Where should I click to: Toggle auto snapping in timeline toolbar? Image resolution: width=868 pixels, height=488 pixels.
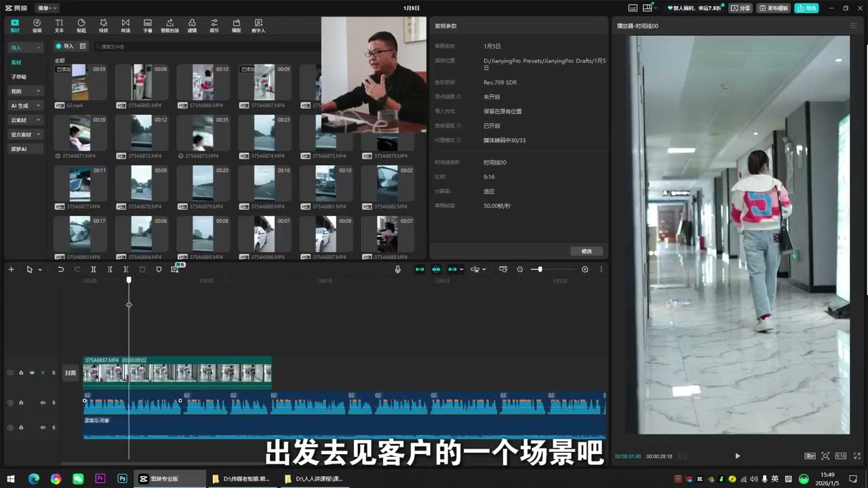436,269
